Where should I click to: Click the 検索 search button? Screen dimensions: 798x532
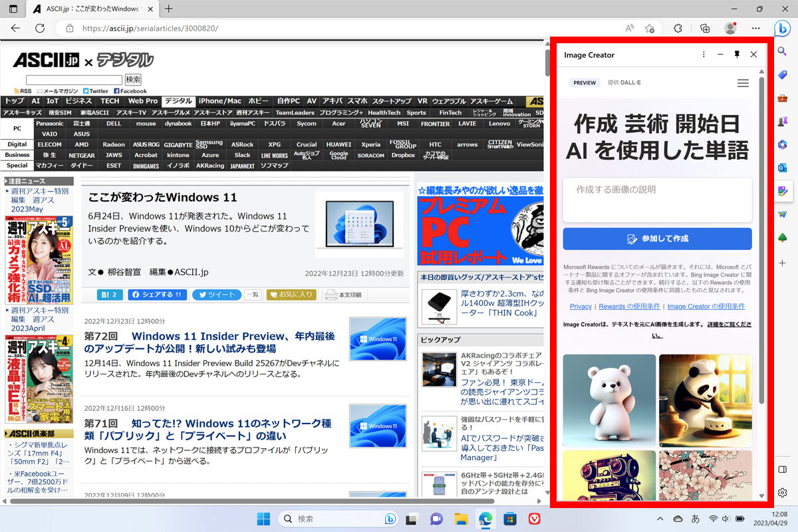[133, 80]
